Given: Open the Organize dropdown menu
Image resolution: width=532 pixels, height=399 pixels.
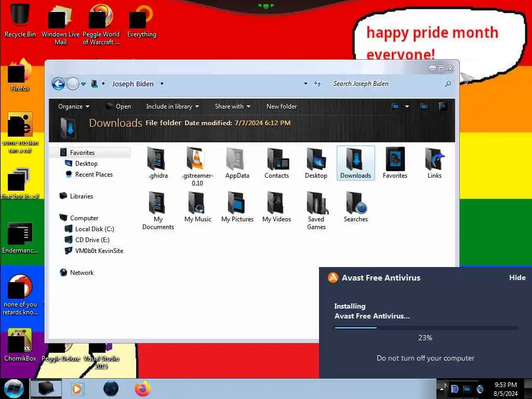Looking at the screenshot, I should coord(74,107).
